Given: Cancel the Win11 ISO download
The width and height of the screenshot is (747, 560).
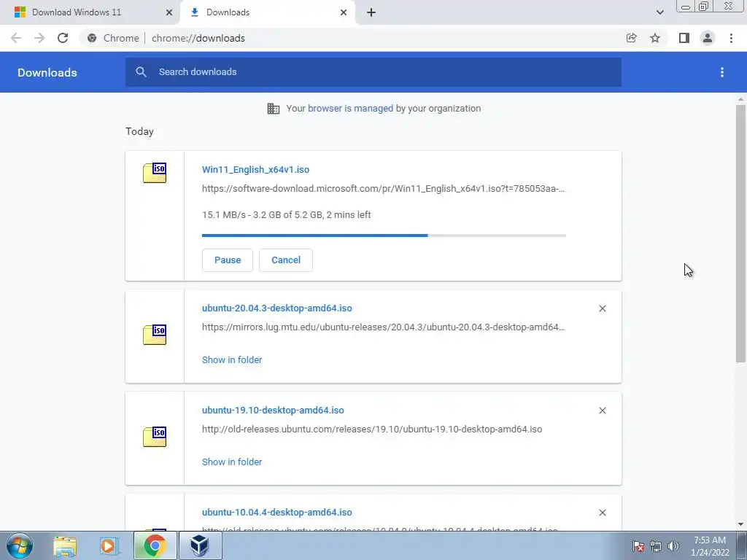Looking at the screenshot, I should pos(286,260).
